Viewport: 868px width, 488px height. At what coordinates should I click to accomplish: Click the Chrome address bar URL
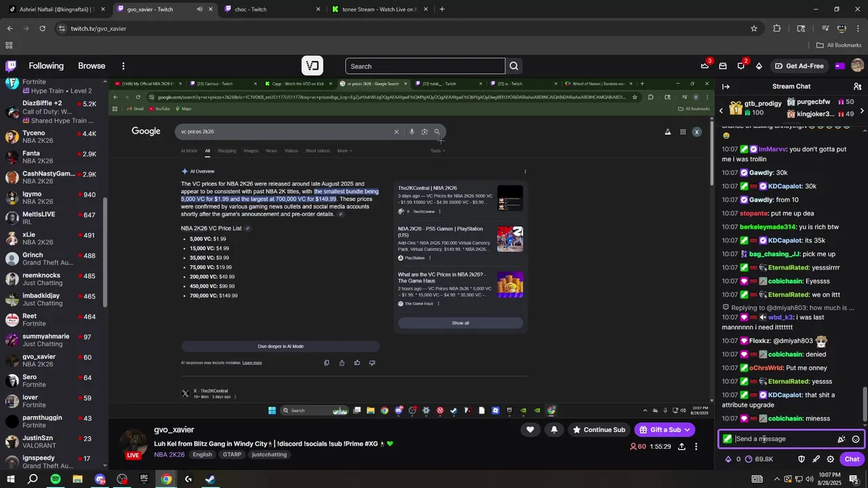[98, 28]
